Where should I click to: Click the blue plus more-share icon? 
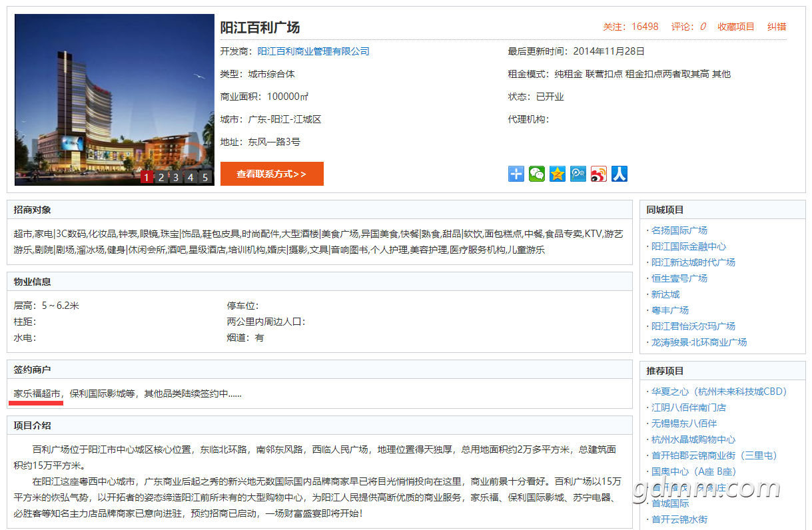pos(516,174)
